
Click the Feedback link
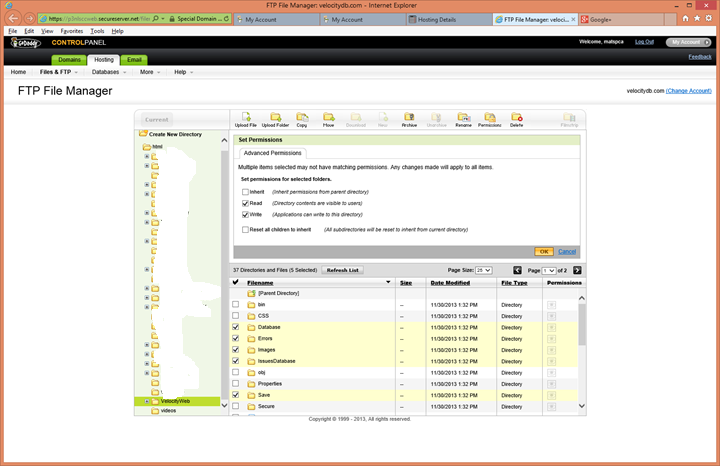coord(700,57)
